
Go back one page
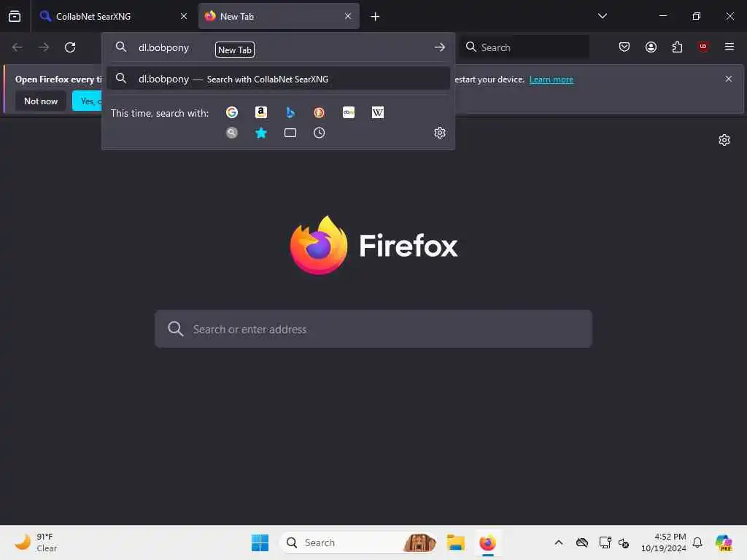click(x=18, y=47)
